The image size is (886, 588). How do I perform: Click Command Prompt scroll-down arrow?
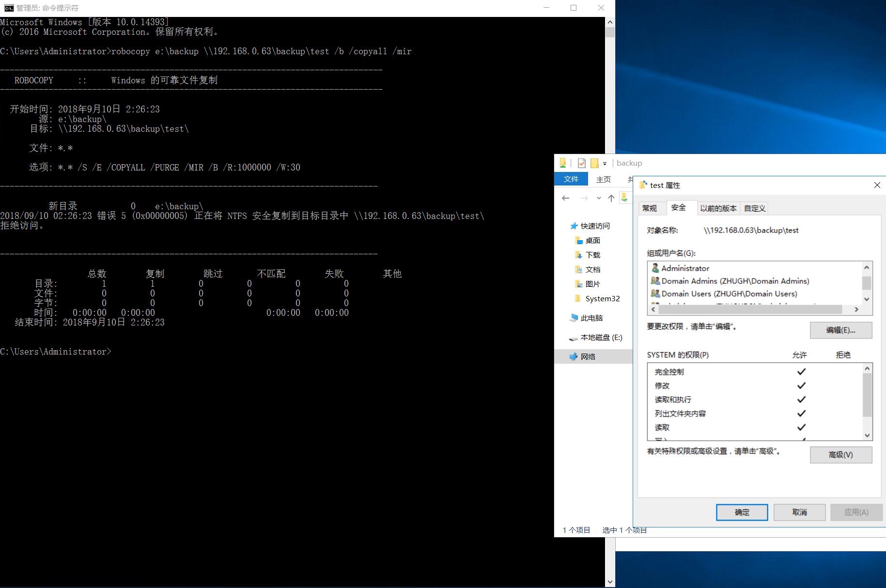pos(610,582)
